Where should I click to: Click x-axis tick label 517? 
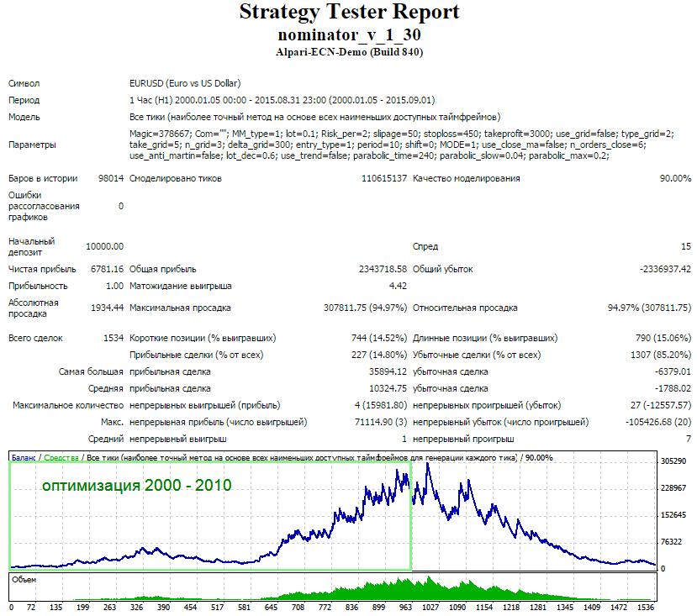pyautogui.click(x=217, y=608)
